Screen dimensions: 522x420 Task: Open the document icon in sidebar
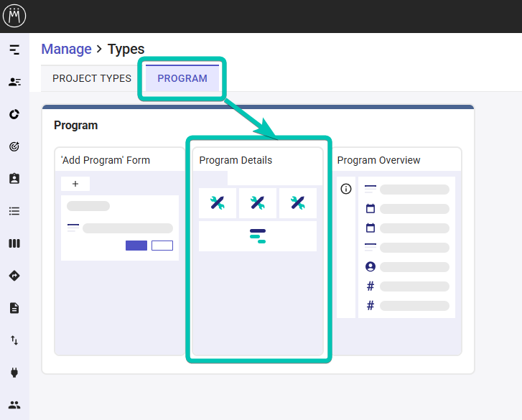coord(14,308)
